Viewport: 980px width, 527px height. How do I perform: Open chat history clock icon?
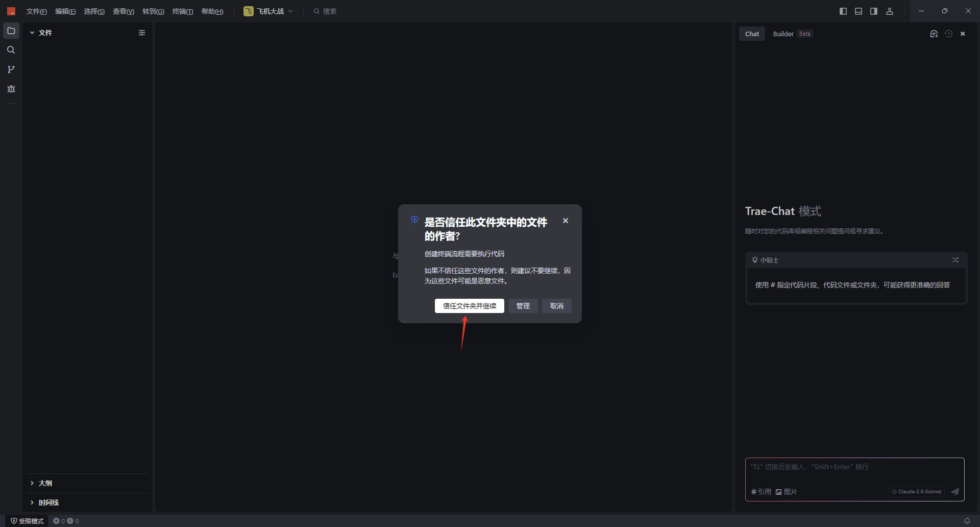(948, 34)
